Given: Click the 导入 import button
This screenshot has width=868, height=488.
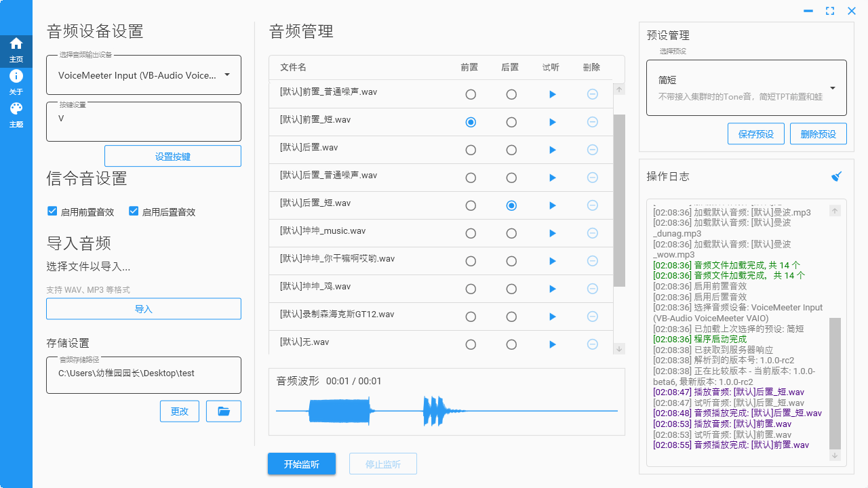Looking at the screenshot, I should pos(144,308).
